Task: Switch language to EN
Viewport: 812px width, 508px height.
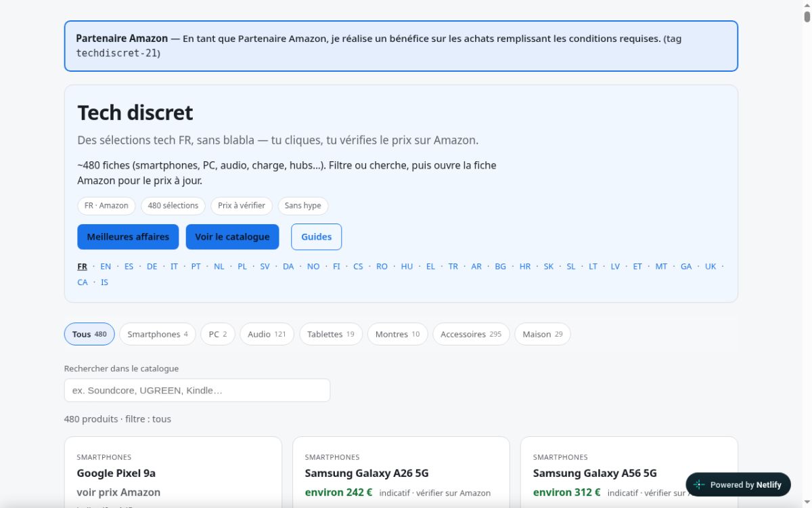Action: point(106,266)
